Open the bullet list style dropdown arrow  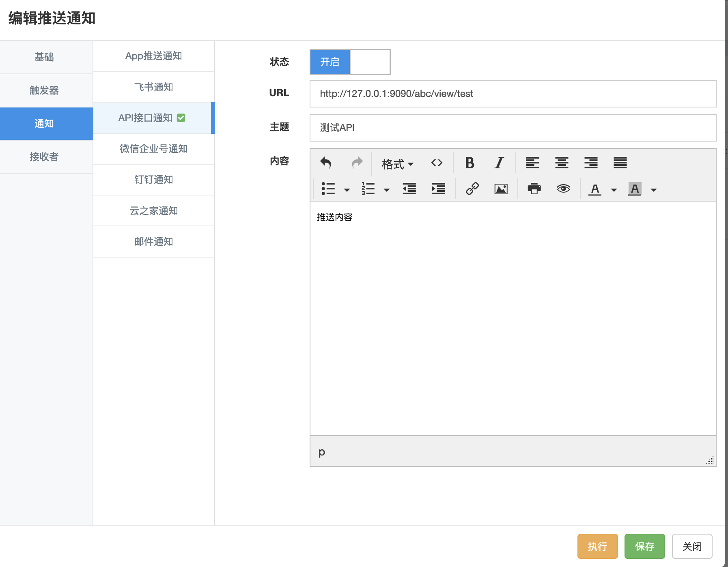click(347, 190)
